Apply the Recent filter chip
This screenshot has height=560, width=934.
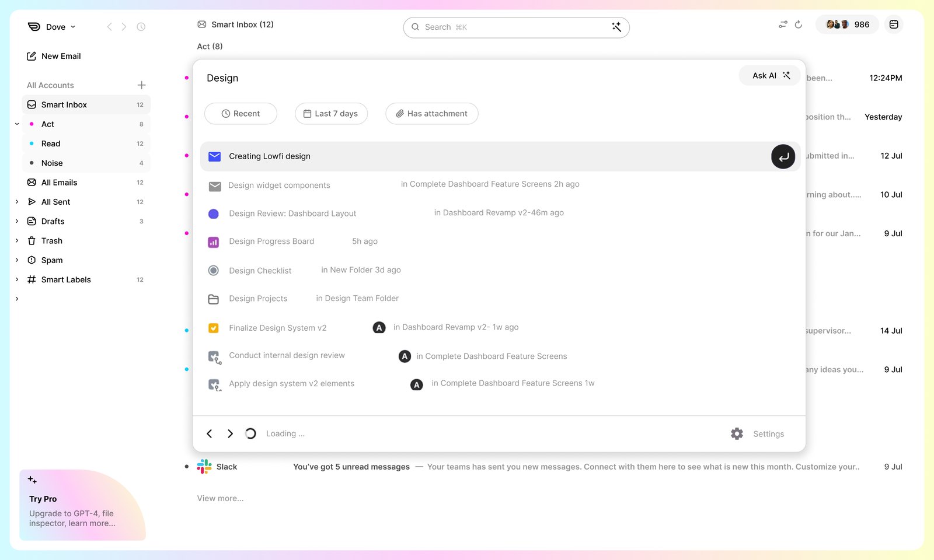pyautogui.click(x=241, y=114)
